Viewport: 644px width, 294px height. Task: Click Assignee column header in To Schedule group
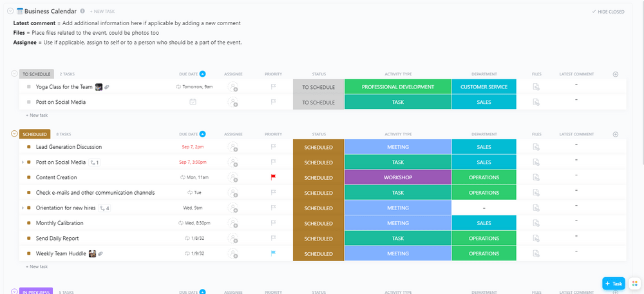[x=233, y=74]
